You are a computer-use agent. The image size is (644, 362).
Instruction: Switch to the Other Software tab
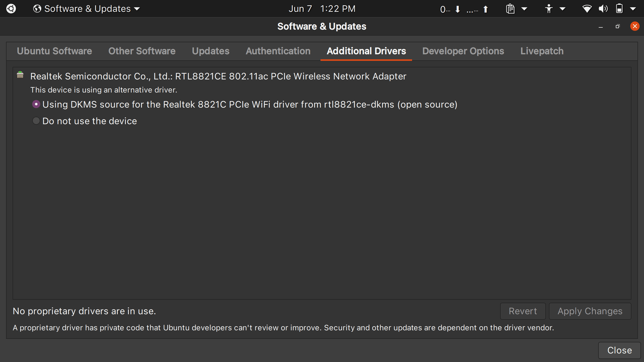[142, 51]
